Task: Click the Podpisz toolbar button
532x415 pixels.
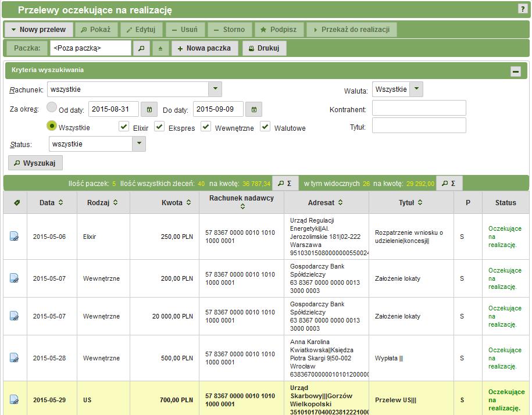Action: tap(279, 30)
